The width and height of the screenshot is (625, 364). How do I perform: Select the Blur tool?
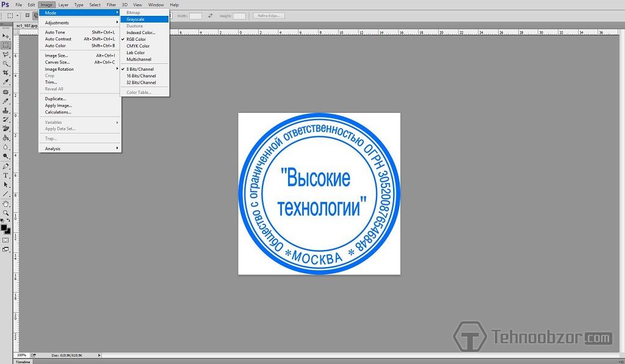click(5, 147)
